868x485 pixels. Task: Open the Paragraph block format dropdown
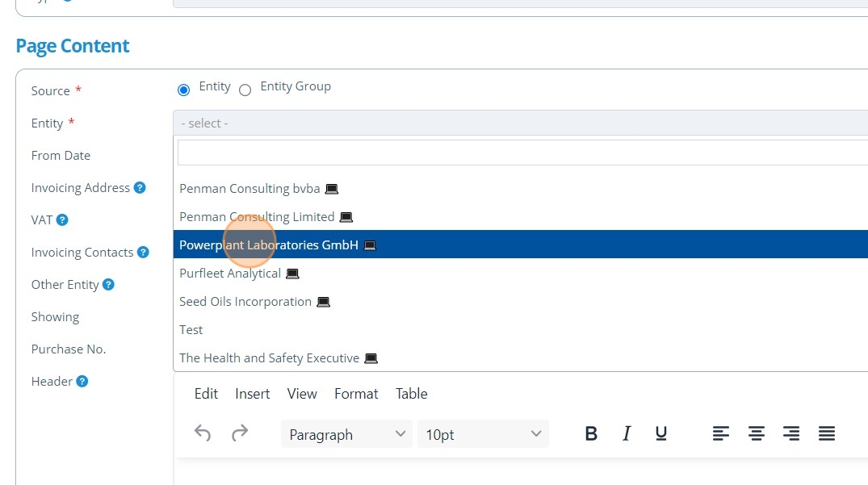[346, 434]
